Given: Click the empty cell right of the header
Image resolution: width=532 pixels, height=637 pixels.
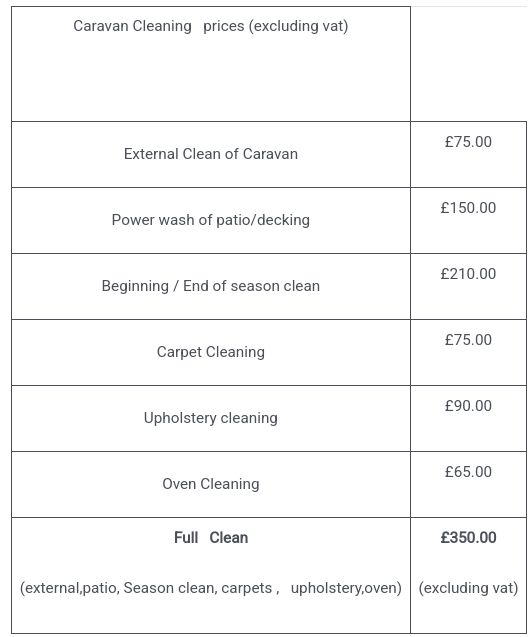Looking at the screenshot, I should point(468,64).
